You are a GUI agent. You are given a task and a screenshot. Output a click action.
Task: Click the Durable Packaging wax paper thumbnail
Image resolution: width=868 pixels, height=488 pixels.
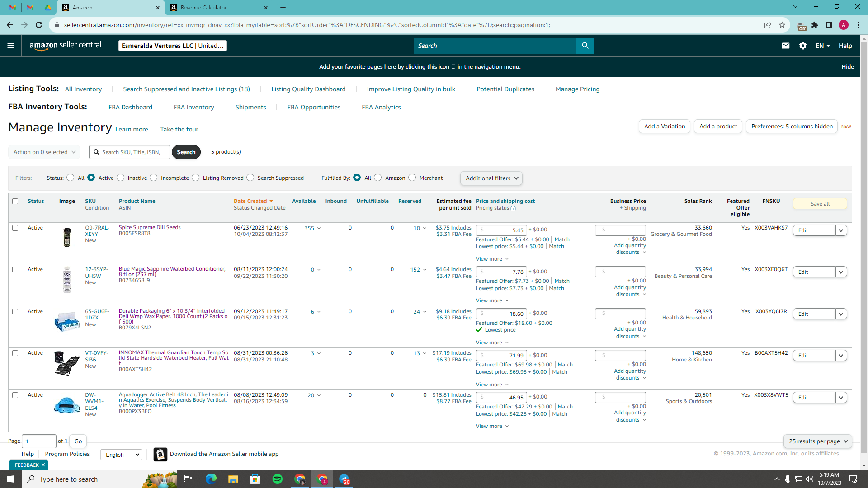(67, 321)
